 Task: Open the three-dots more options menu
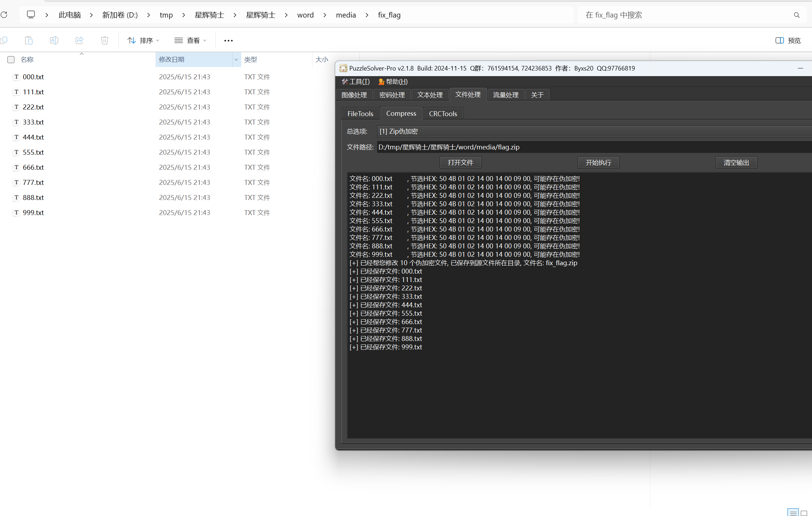tap(229, 41)
